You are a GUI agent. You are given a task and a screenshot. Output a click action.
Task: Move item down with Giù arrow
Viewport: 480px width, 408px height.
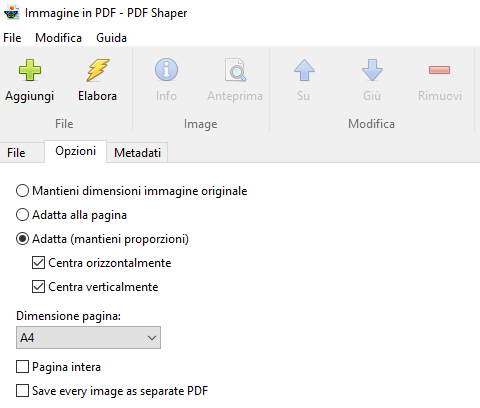tap(372, 70)
